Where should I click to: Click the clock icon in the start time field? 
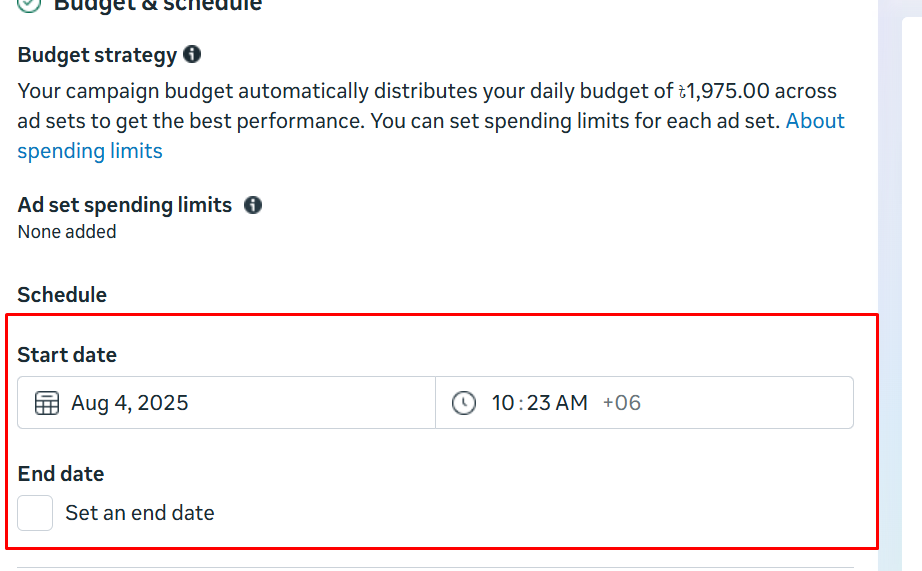click(x=464, y=403)
